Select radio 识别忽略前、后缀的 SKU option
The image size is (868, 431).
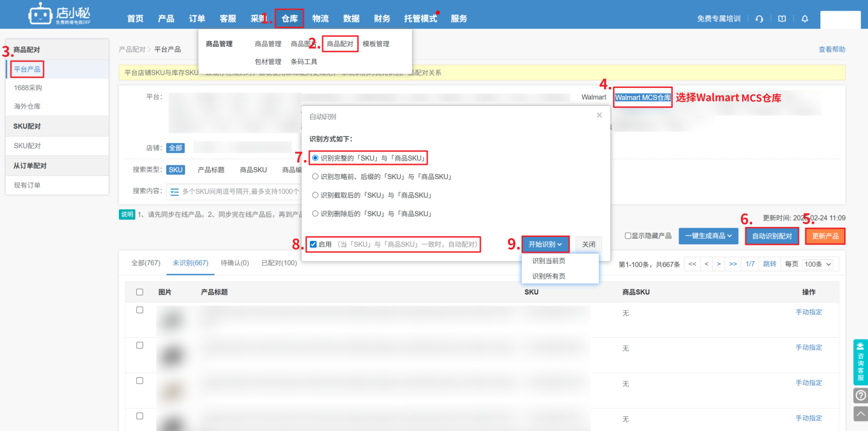click(315, 177)
